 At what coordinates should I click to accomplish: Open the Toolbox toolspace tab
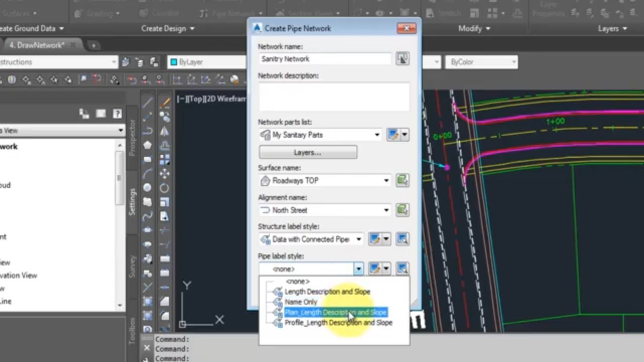(132, 330)
